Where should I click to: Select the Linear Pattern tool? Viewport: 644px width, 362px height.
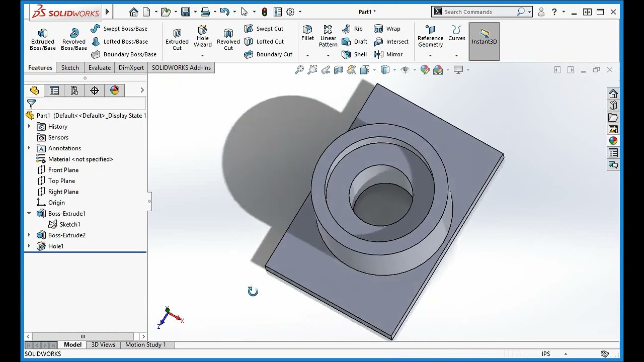pos(328,36)
